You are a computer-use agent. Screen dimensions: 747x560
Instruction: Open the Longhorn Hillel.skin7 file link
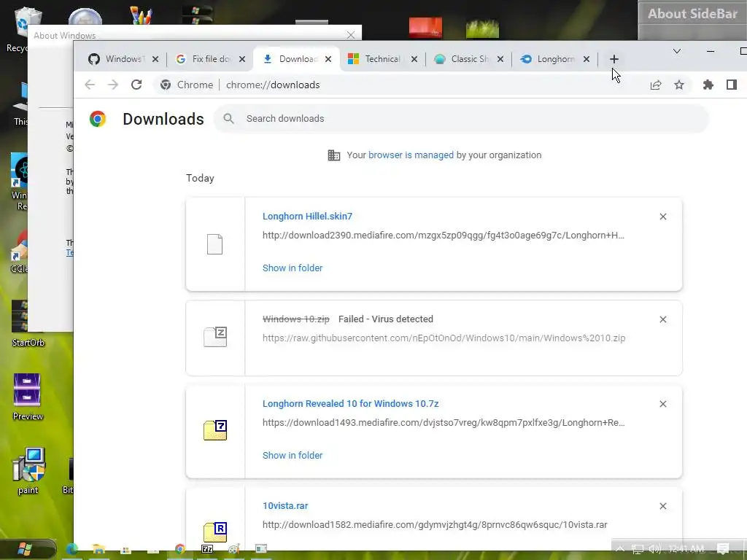(x=307, y=216)
